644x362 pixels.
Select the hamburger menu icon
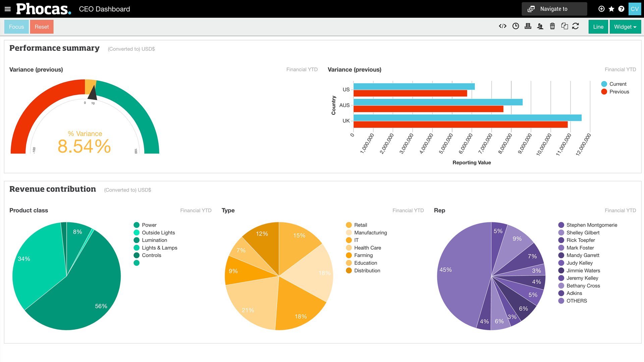coord(7,8)
